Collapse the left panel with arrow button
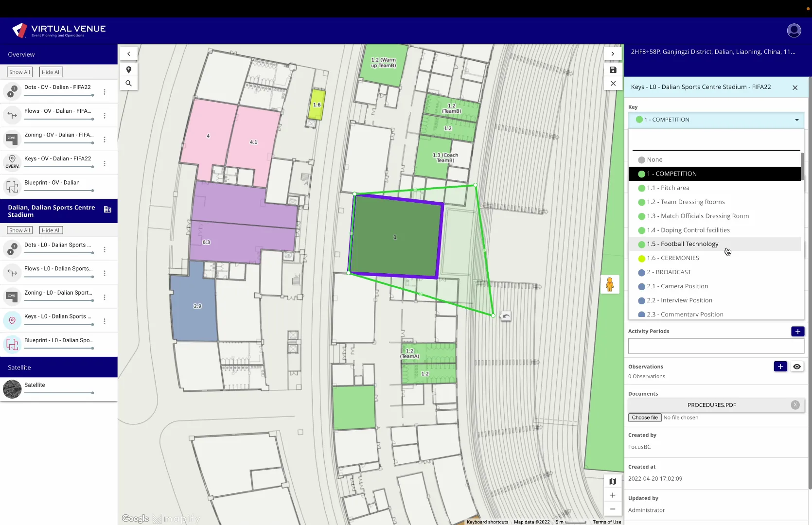This screenshot has height=525, width=812. coord(129,54)
